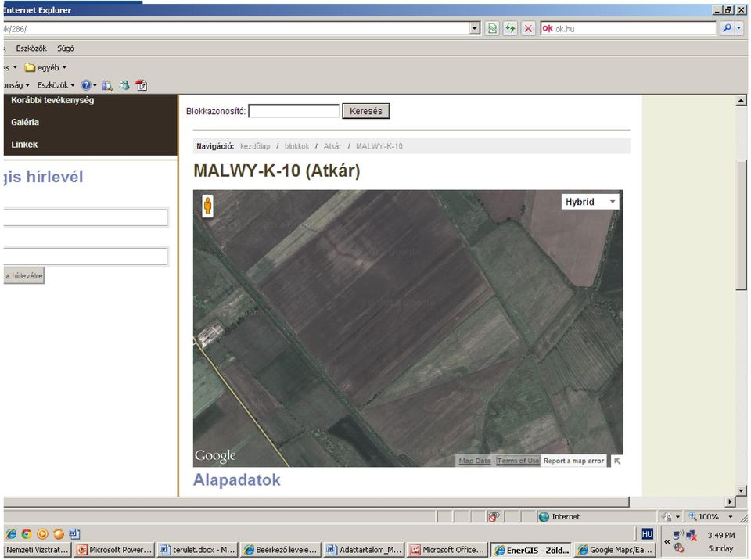Viewport: 751px width, 560px height.
Task: Click the map collapse arrow icon
Action: tap(617, 461)
